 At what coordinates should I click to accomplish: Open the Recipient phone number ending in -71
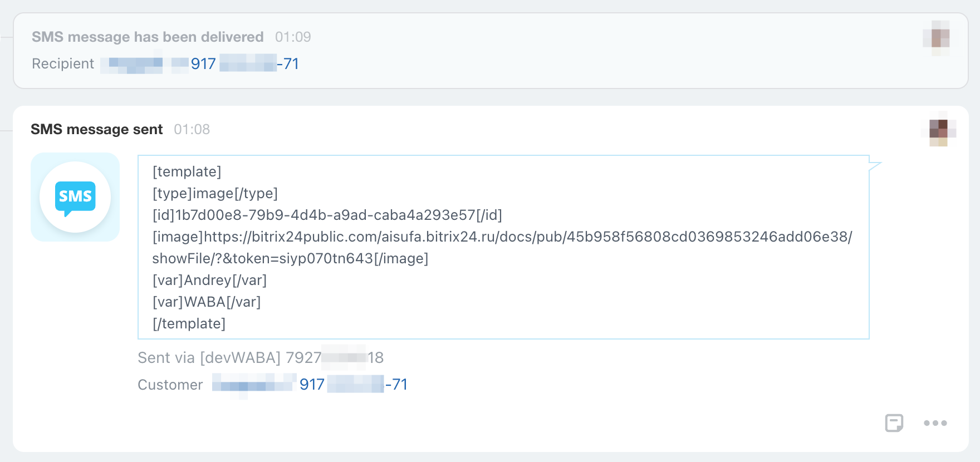tap(244, 64)
